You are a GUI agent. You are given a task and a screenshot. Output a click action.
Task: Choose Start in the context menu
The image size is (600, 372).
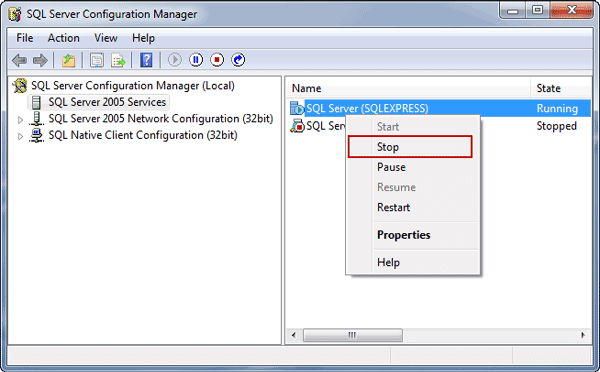coord(413,127)
